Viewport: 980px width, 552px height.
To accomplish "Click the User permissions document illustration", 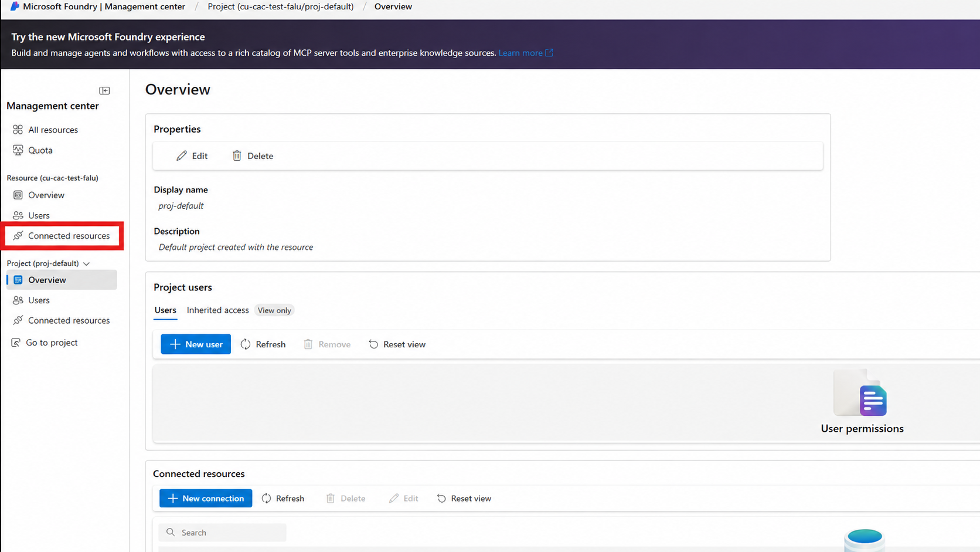I will [860, 392].
